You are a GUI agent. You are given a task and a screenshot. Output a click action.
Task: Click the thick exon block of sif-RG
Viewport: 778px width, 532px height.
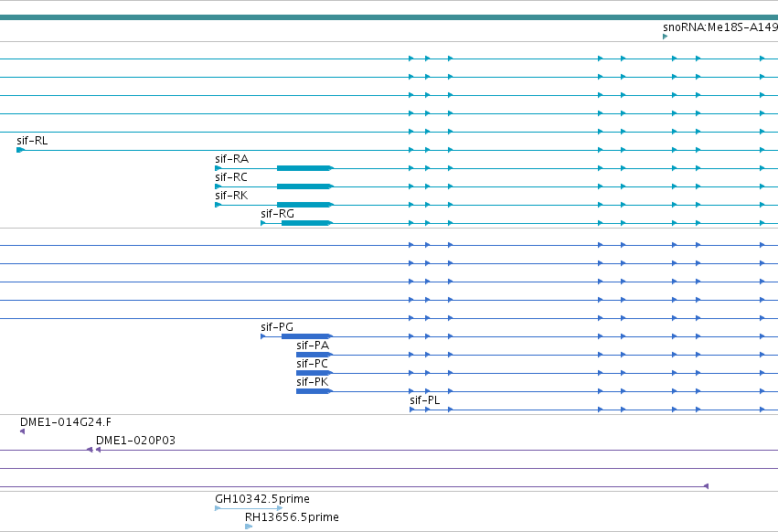click(x=305, y=223)
